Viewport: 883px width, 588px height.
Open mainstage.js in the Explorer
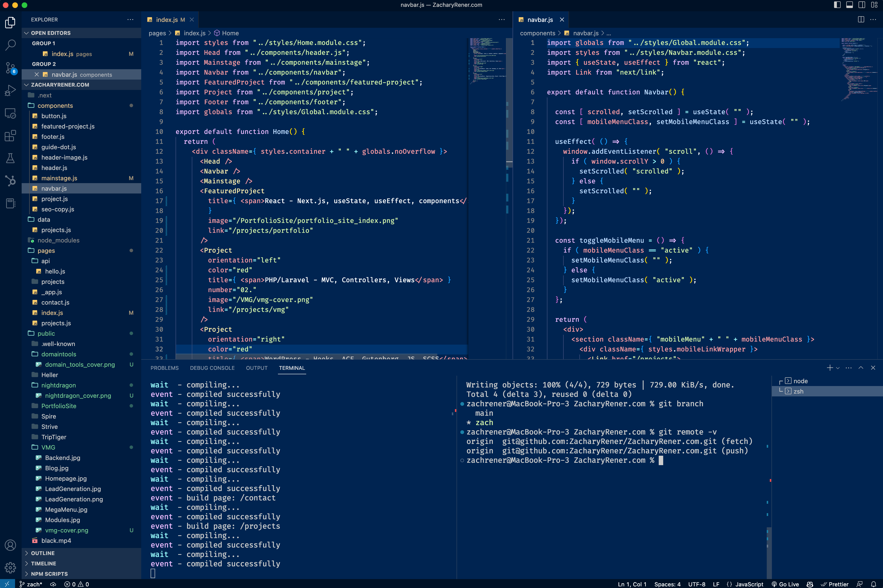click(82, 178)
